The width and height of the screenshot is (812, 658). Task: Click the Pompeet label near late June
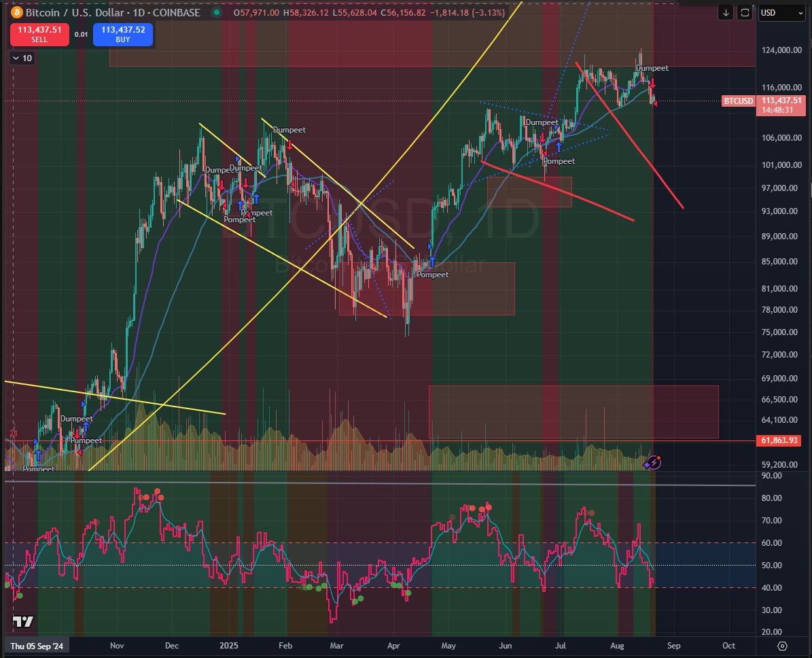pos(559,161)
